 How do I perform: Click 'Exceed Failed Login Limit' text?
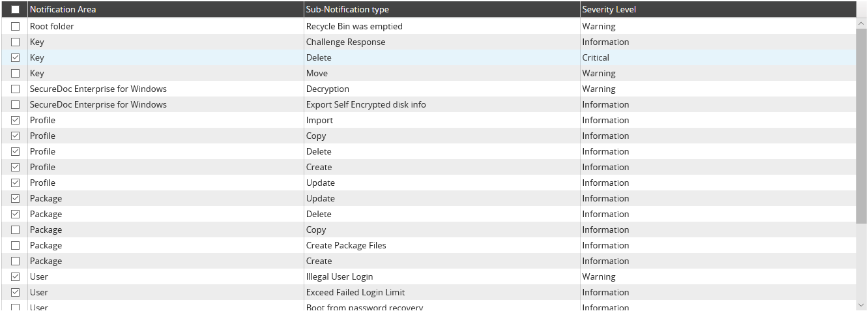pyautogui.click(x=356, y=293)
